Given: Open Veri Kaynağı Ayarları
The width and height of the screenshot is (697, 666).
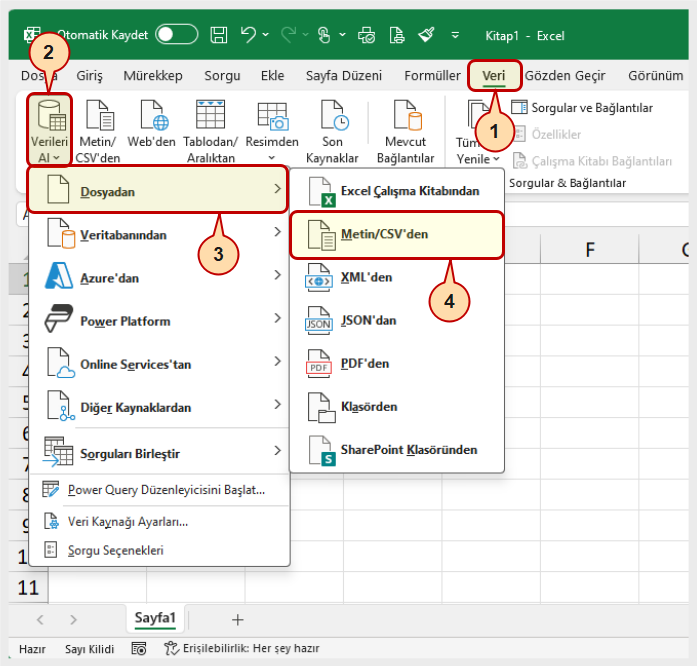Looking at the screenshot, I should [160, 522].
